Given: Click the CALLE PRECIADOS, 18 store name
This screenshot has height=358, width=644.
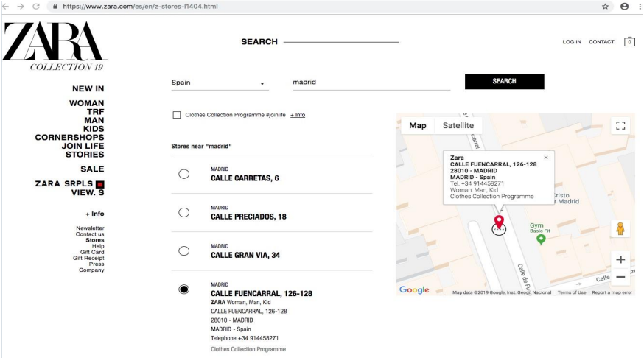Looking at the screenshot, I should (x=248, y=217).
